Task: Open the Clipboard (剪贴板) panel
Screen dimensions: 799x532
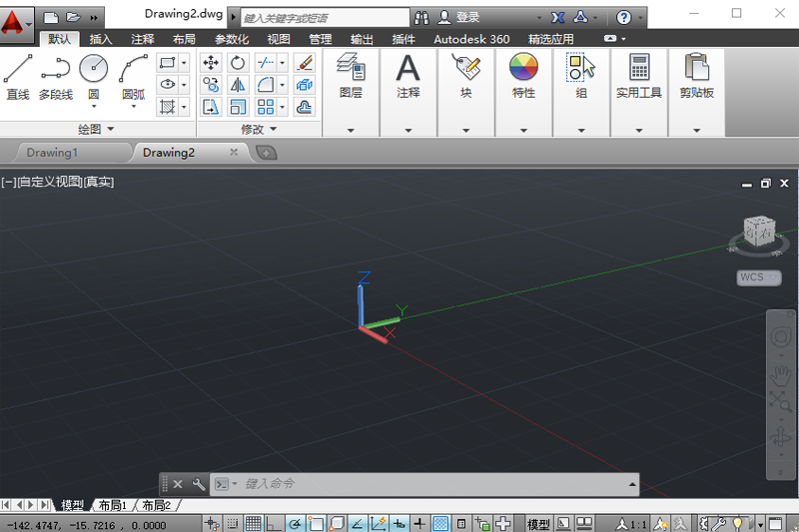Action: 696,75
